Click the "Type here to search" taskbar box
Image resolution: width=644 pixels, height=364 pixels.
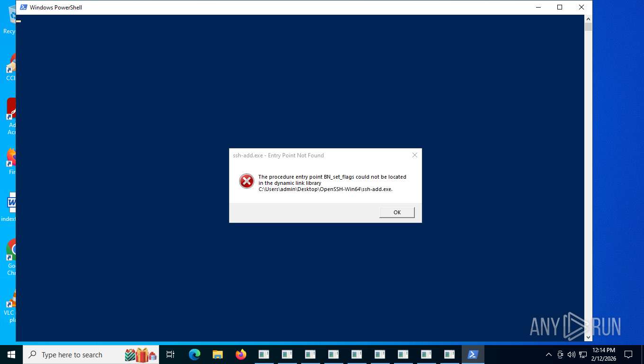(x=91, y=355)
